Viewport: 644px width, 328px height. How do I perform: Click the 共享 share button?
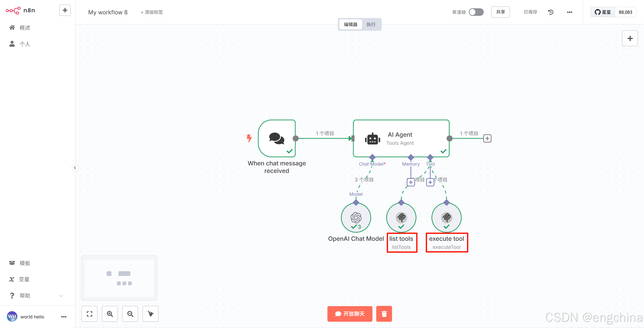click(x=500, y=12)
